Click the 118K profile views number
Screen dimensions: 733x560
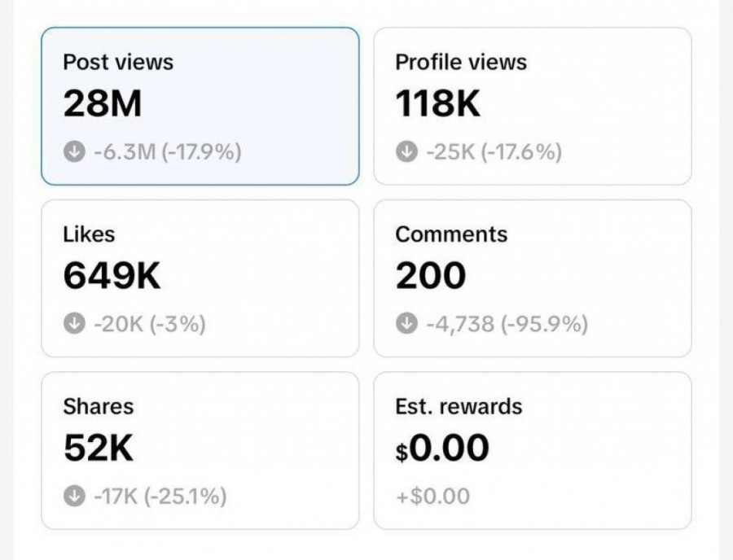pyautogui.click(x=438, y=104)
